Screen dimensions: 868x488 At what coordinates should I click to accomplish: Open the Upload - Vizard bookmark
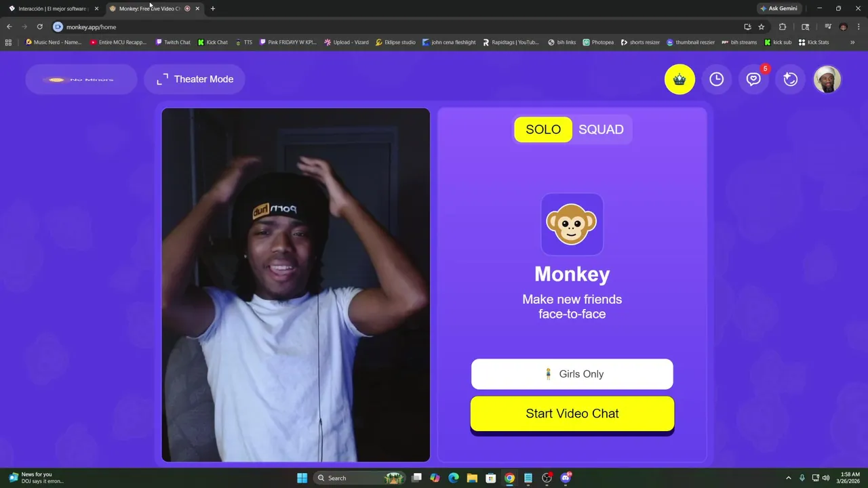[347, 42]
